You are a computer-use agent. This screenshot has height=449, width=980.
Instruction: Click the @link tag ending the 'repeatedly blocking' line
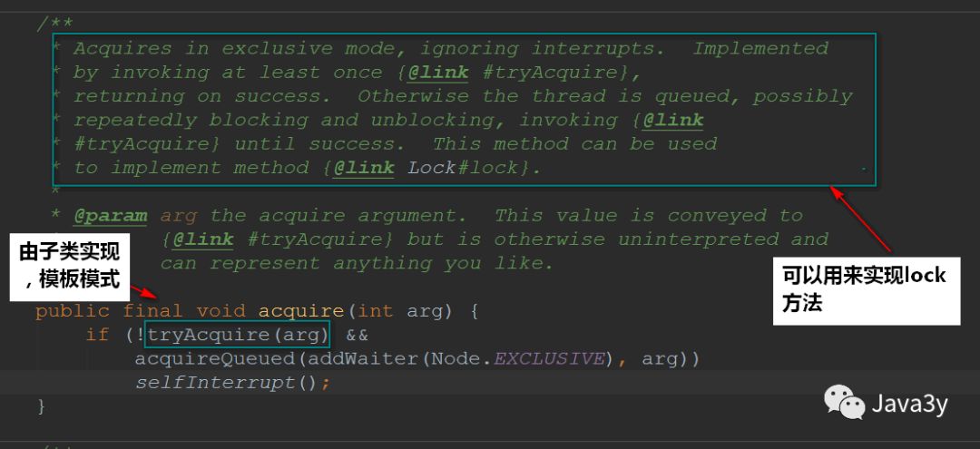(673, 121)
